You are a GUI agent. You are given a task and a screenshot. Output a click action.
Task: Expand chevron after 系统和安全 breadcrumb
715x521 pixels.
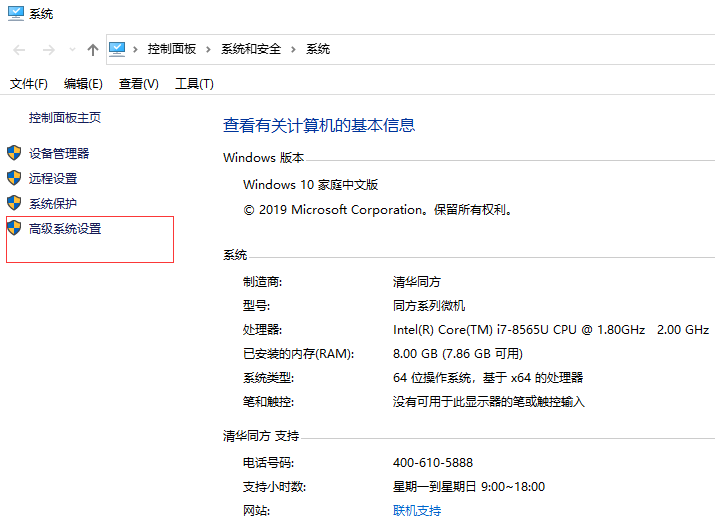pos(293,49)
